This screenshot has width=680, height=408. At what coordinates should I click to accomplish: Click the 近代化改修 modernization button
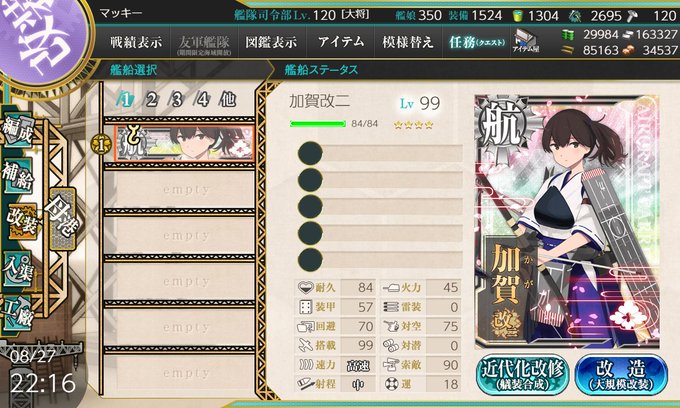(x=523, y=374)
